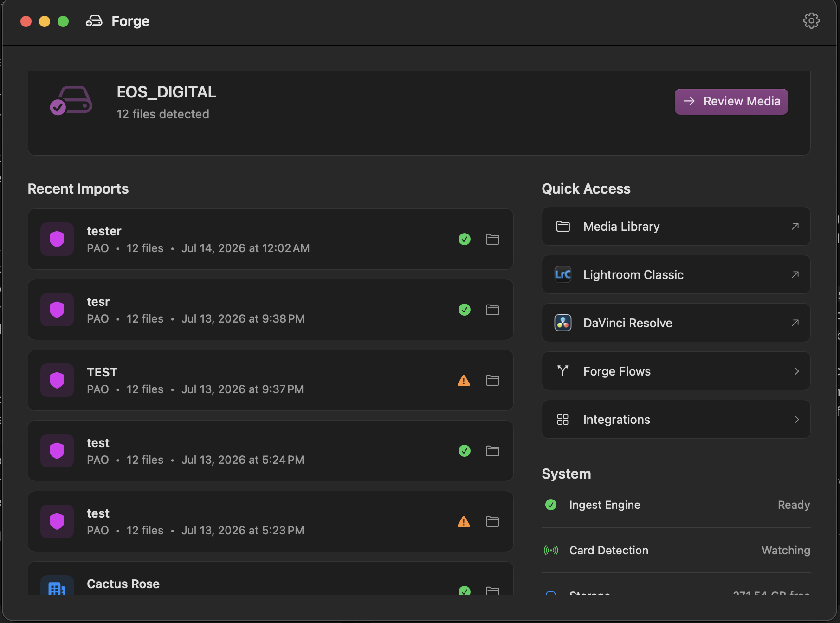The width and height of the screenshot is (840, 623).
Task: Open the settings gear in title bar
Action: pos(811,21)
